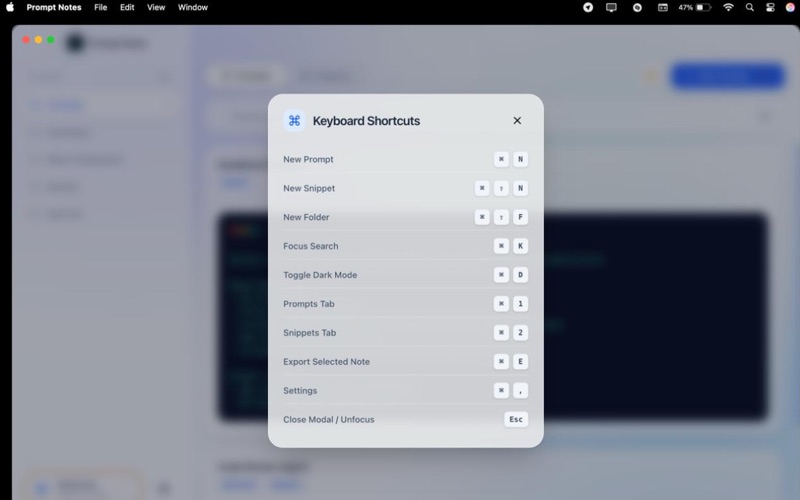Open the File menu
This screenshot has height=500, width=800.
coord(101,7)
